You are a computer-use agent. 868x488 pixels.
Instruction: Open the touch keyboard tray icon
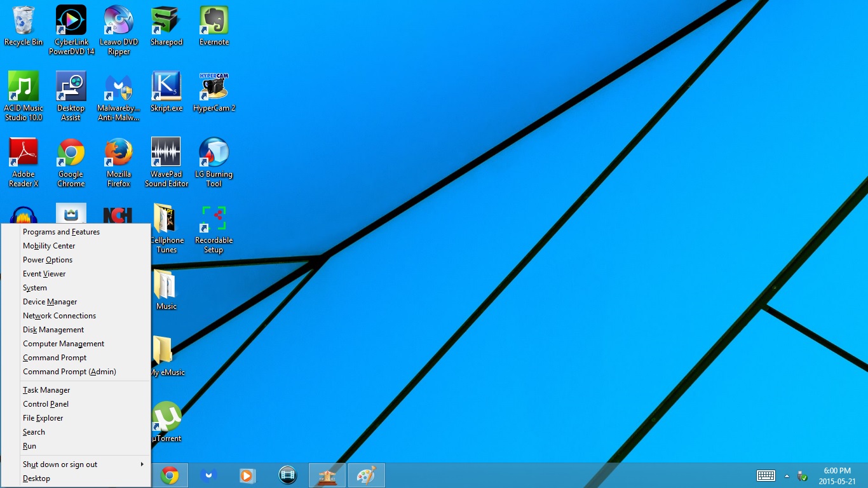[x=766, y=475]
